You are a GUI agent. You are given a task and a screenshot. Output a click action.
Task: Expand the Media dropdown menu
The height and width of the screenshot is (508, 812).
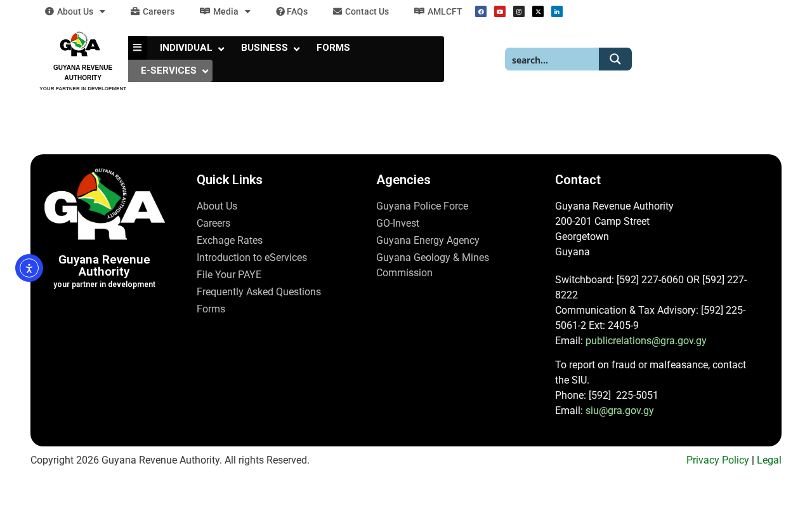pyautogui.click(x=225, y=11)
